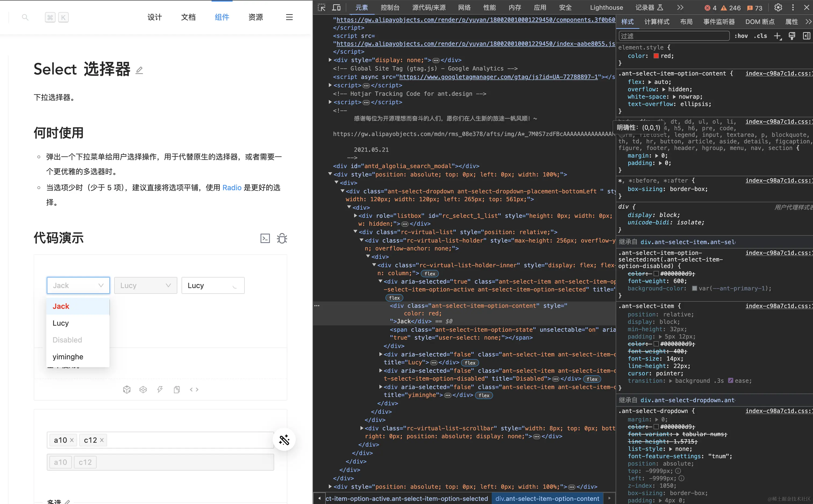
Task: Choose Lucy option in the dropdown list
Action: (78, 323)
